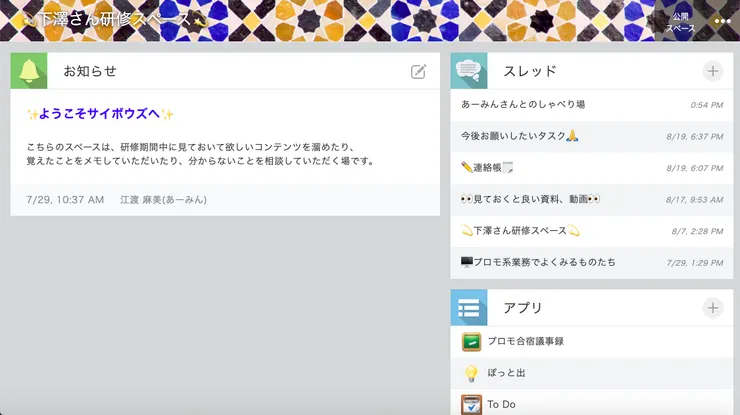740x415 pixels.
Task: Click the アプリ list icon
Action: click(469, 308)
